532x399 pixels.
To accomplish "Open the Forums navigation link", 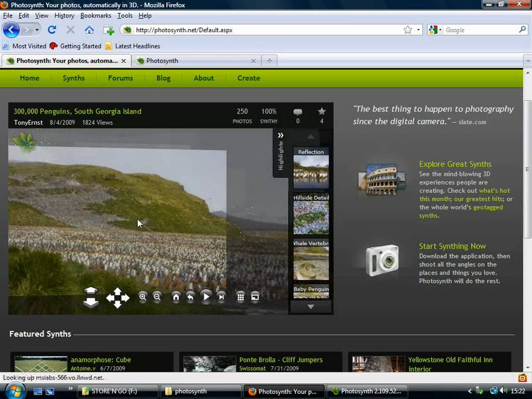I will (x=120, y=78).
